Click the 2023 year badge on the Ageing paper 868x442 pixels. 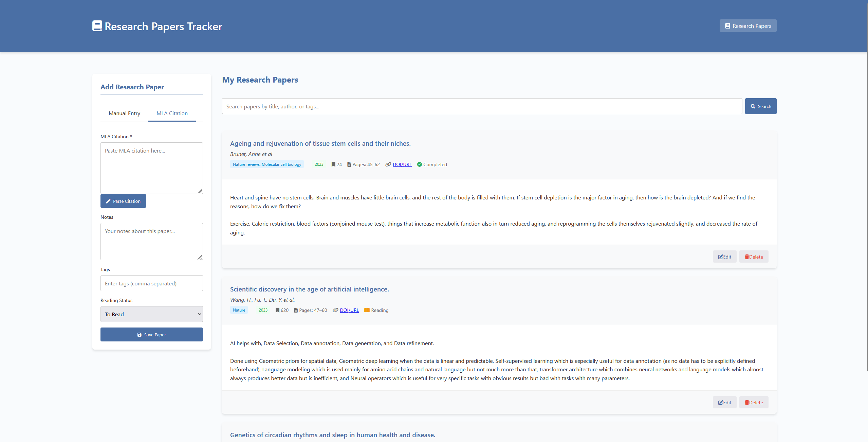coord(319,164)
